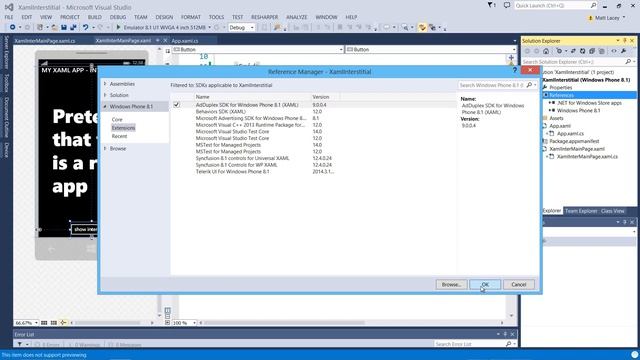Click magnifier in Reference Manager search box
Viewport: 640px width, 360px height.
point(529,85)
